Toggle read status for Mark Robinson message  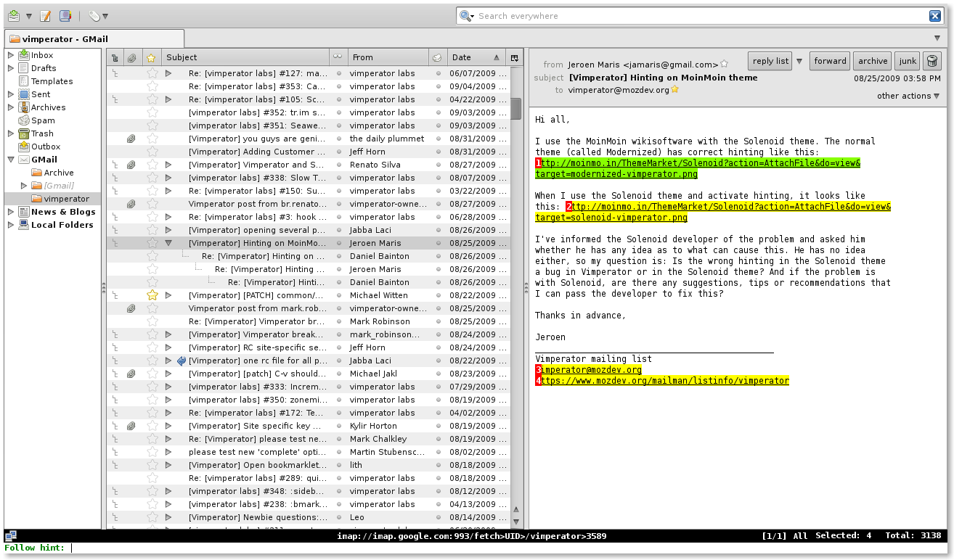(338, 321)
